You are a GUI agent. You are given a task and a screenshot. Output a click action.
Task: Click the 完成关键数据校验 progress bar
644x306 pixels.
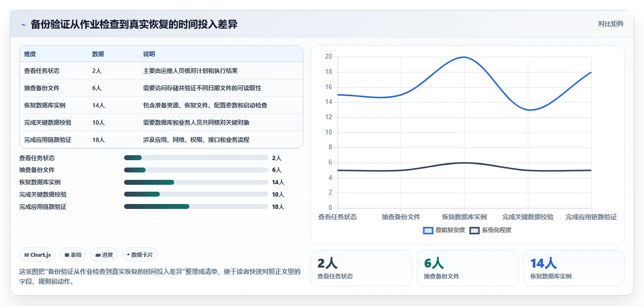tap(196, 194)
